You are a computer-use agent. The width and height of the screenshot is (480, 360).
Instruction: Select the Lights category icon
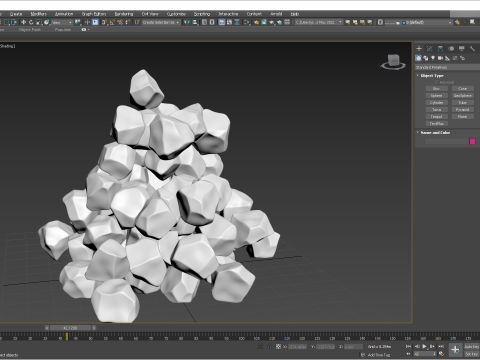click(433, 58)
